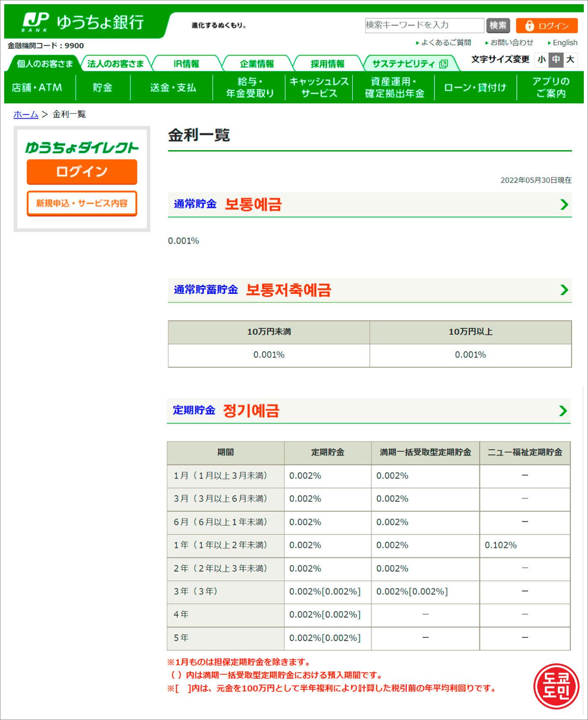
Task: Click the 金利一覧 page heading
Action: click(199, 135)
